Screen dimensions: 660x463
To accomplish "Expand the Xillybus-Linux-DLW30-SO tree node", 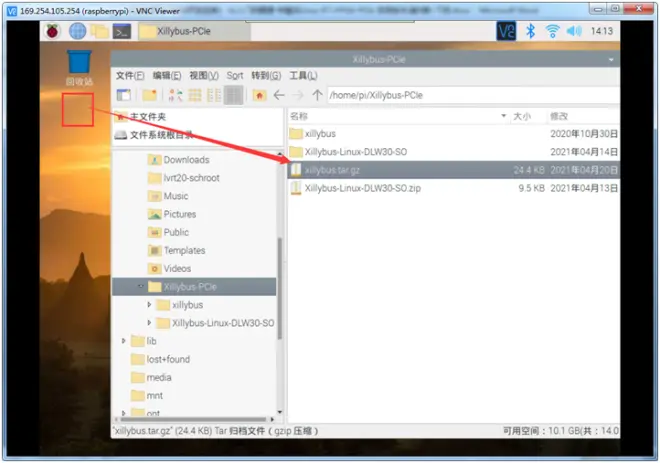I will 149,323.
